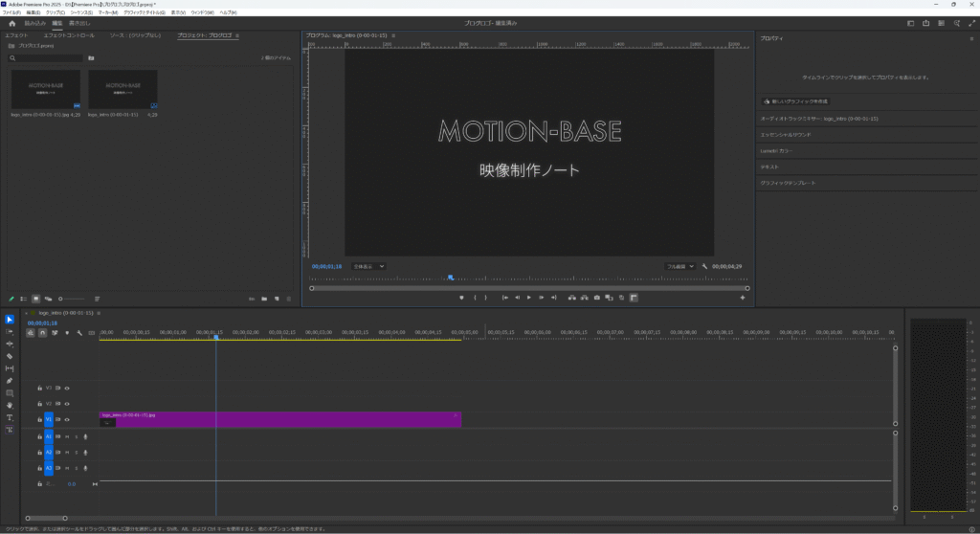Click the Program Monitor wrench settings icon

point(704,266)
